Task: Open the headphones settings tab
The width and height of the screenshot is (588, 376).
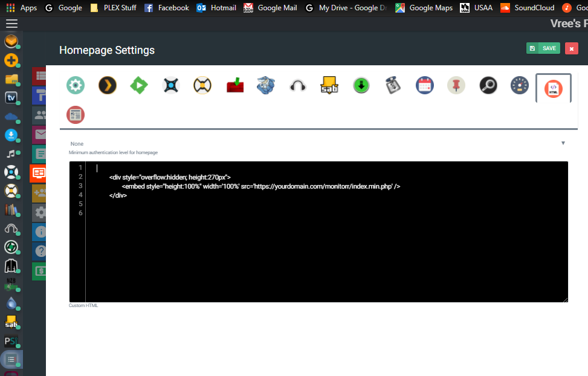Action: tap(298, 85)
